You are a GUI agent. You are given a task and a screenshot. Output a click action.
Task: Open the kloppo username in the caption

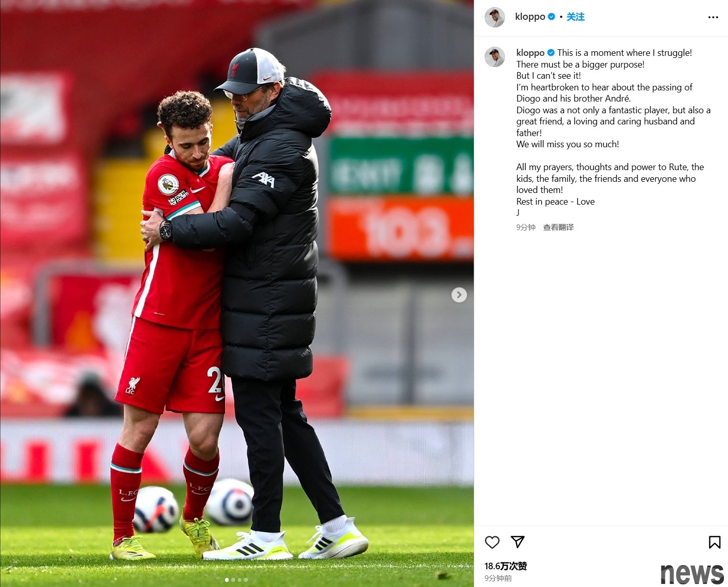click(x=530, y=53)
